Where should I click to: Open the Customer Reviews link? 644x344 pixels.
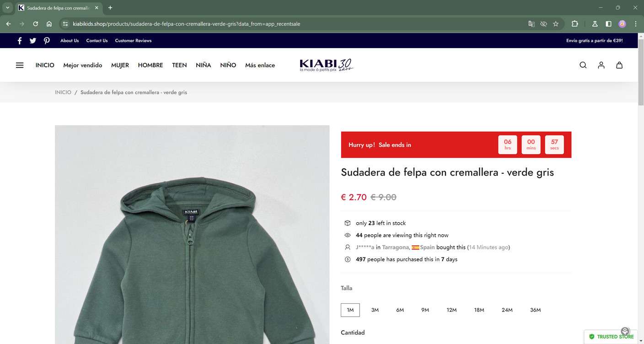133,41
